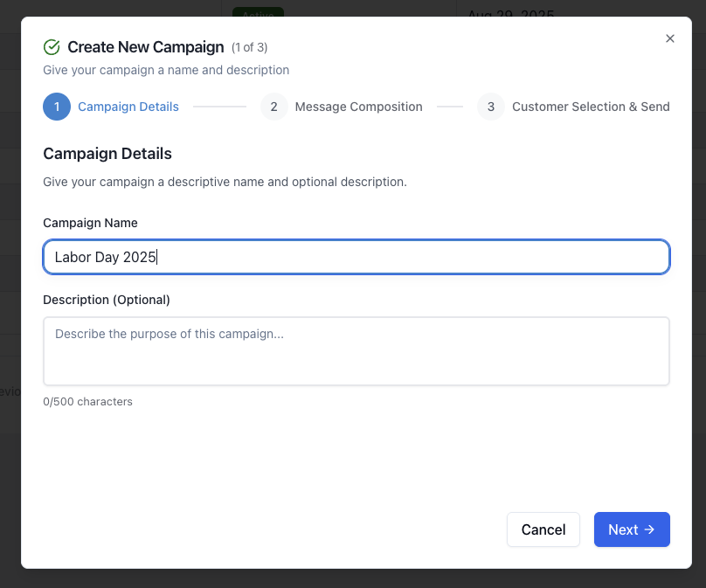Close the Create New Campaign dialog
The height and width of the screenshot is (588, 706).
click(670, 38)
